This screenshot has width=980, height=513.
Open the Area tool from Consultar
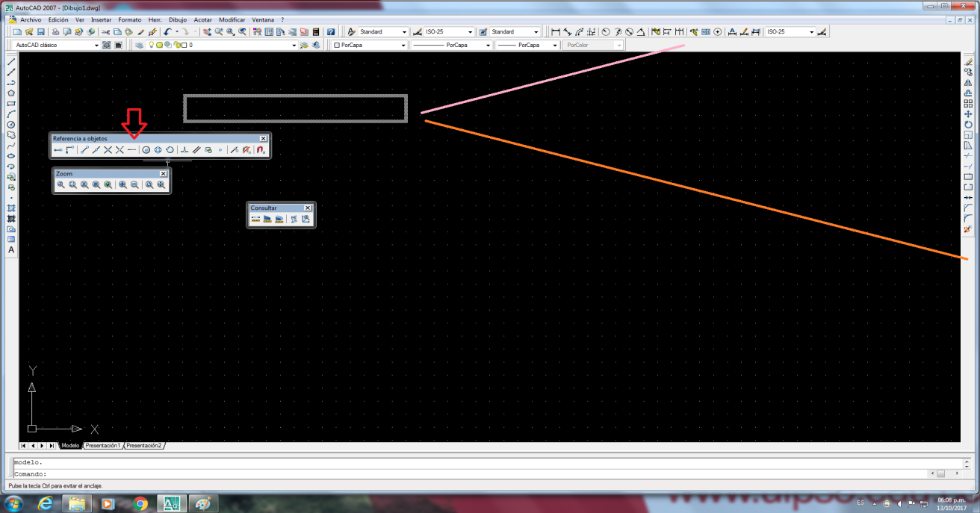[267, 219]
